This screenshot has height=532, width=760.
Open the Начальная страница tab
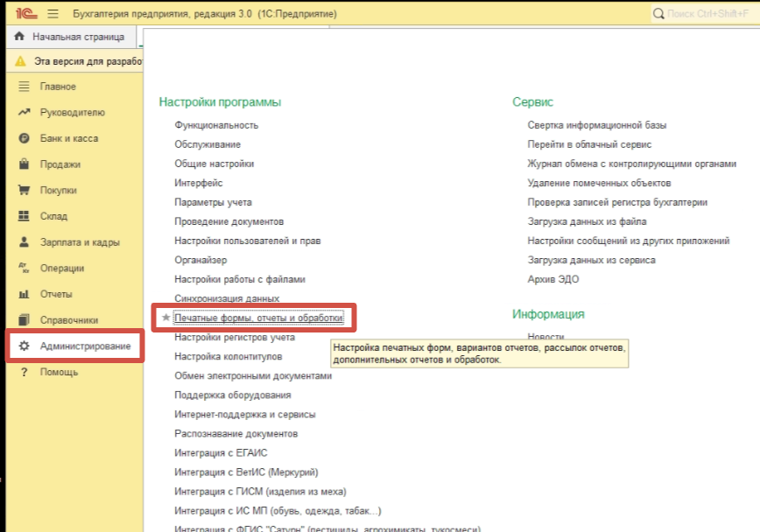click(71, 37)
